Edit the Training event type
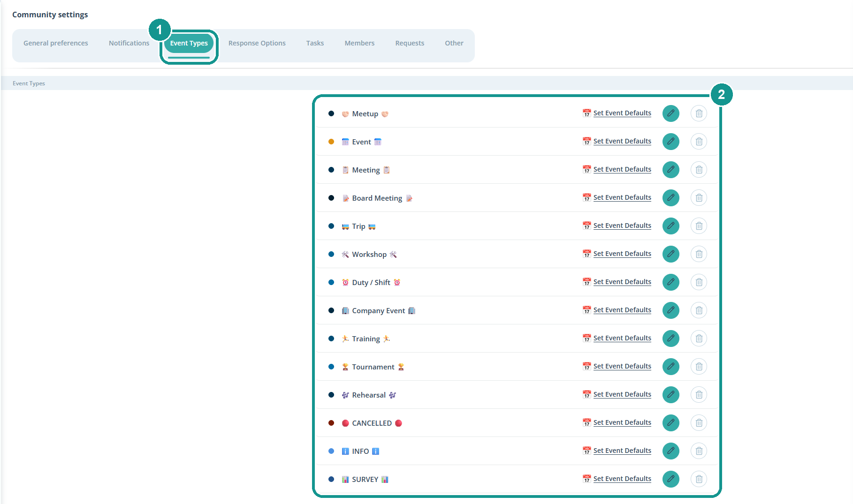Screen dimensions: 853x504 pyautogui.click(x=670, y=339)
